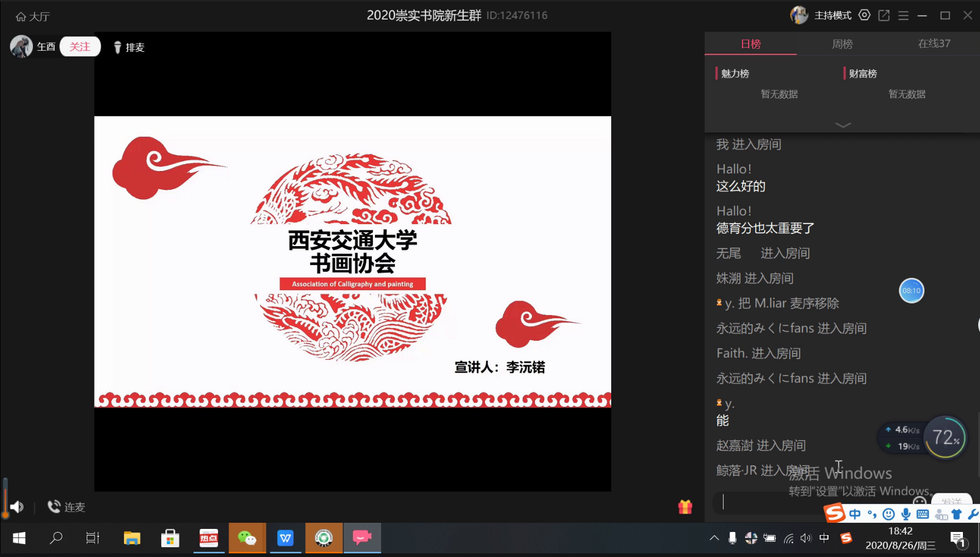Show hidden system tray icons

(714, 538)
